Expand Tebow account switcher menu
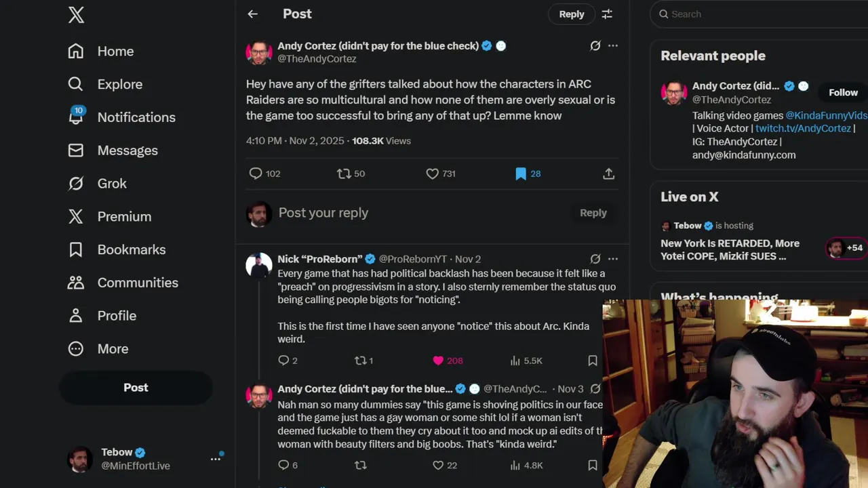Image resolution: width=868 pixels, height=488 pixels. (x=216, y=459)
